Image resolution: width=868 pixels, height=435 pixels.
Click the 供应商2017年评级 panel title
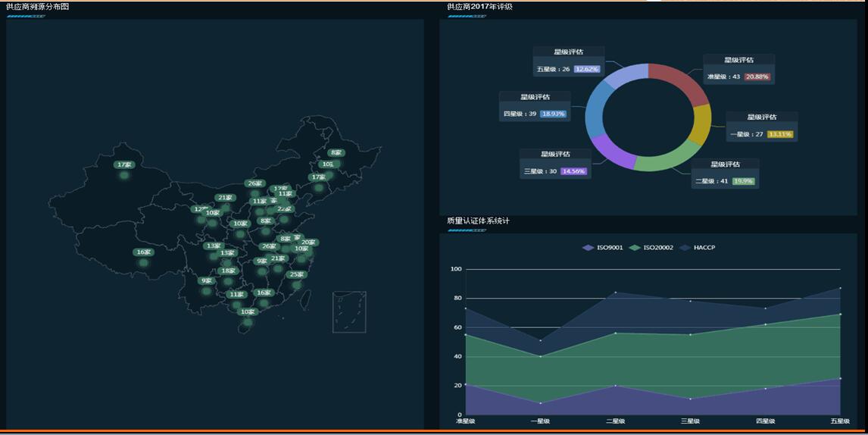(479, 7)
